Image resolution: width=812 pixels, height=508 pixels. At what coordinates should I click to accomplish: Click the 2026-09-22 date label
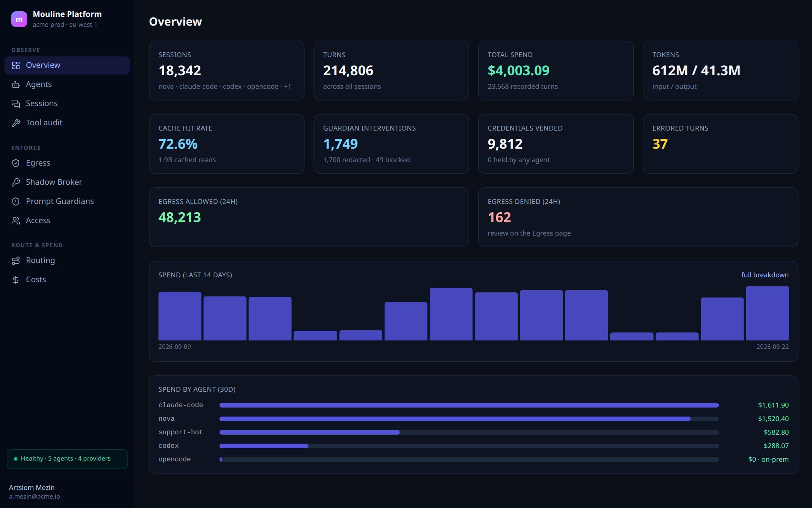pos(772,347)
